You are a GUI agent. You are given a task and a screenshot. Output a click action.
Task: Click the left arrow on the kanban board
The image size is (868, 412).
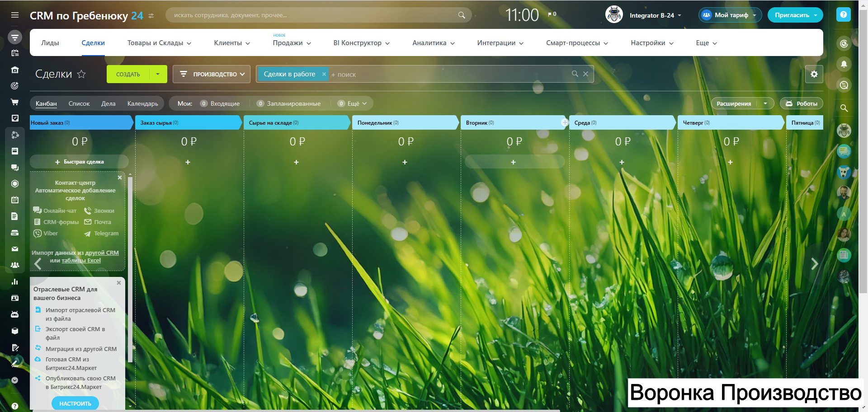pyautogui.click(x=38, y=264)
